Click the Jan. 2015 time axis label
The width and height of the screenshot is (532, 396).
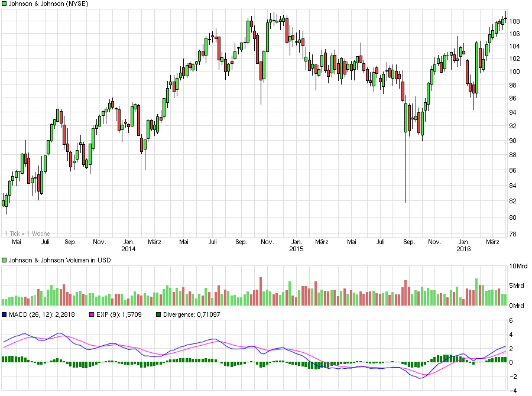coord(296,245)
